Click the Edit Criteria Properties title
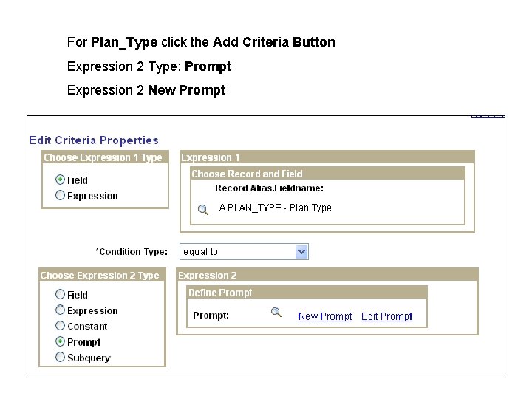Viewport: 532px width, 399px height. coord(93,140)
